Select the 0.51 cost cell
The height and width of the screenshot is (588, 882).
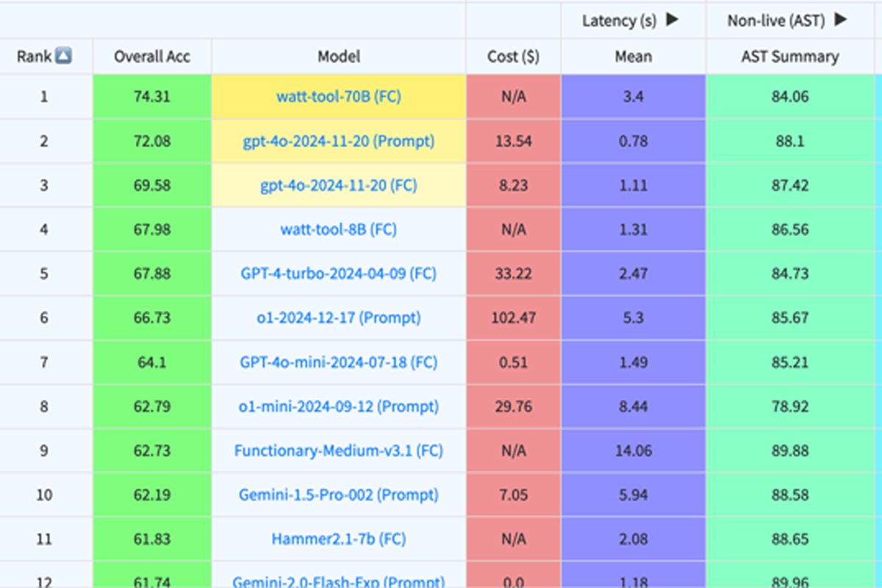click(514, 362)
